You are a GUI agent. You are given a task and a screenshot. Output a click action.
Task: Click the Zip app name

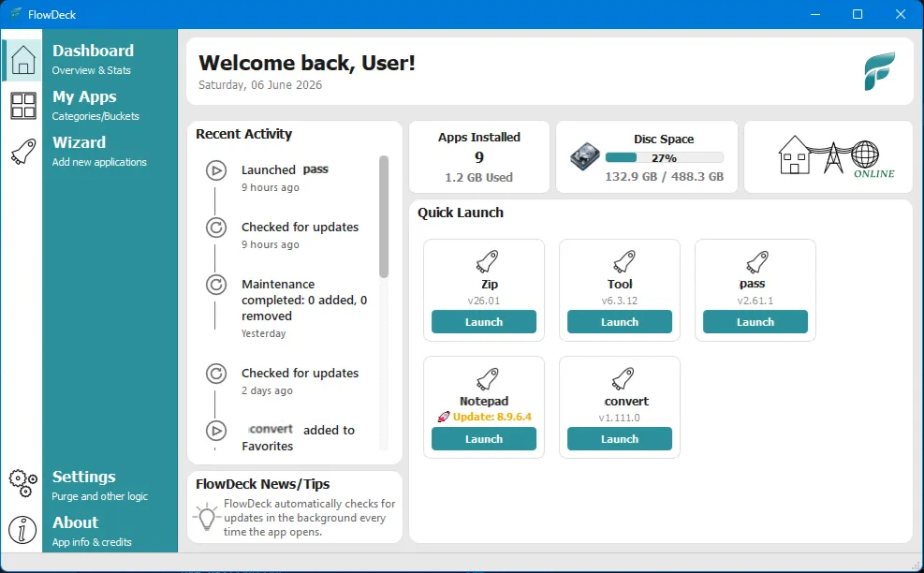pyautogui.click(x=489, y=284)
